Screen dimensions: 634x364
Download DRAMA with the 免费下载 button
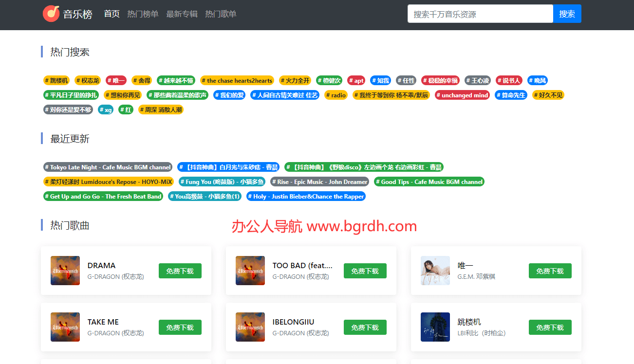pyautogui.click(x=180, y=271)
